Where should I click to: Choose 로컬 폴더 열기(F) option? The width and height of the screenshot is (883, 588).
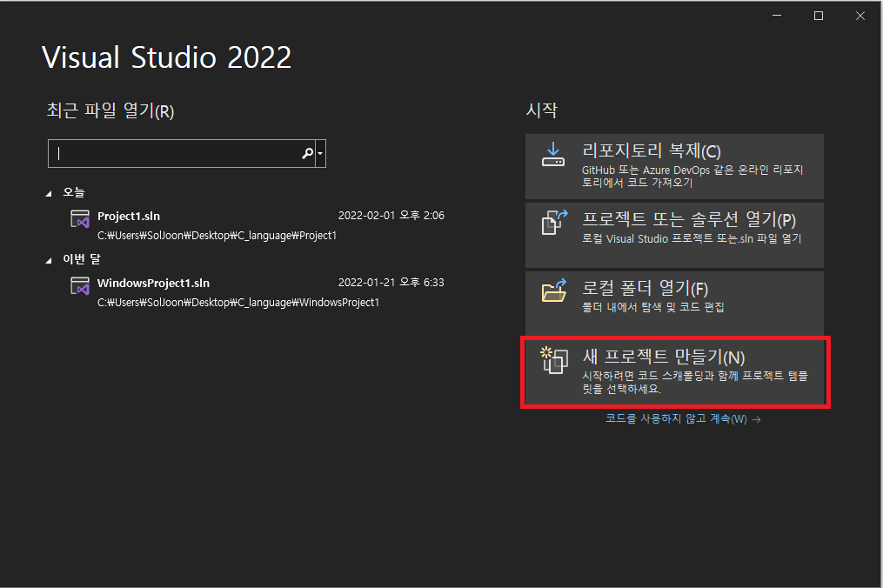pos(674,303)
